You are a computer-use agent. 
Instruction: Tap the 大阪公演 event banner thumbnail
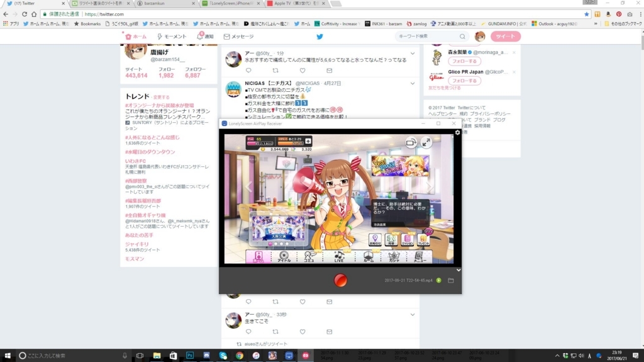(278, 227)
